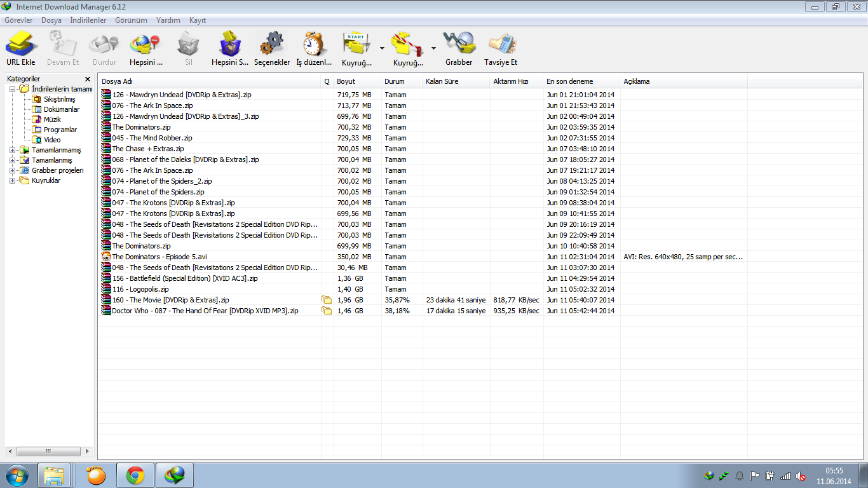
Task: Click the start queue (Kuyruğu Başlat) icon
Action: pos(356,44)
